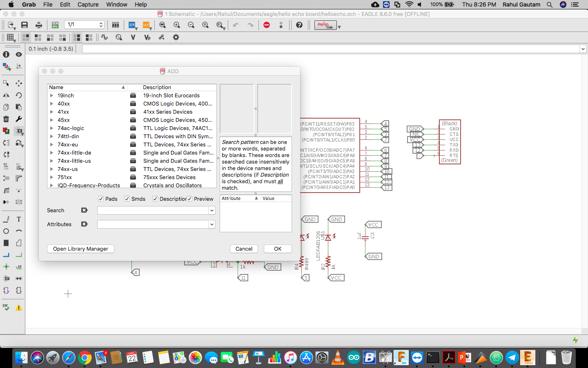Select the Circle drawing tool
Image resolution: width=588 pixels, height=368 pixels.
coord(6,231)
